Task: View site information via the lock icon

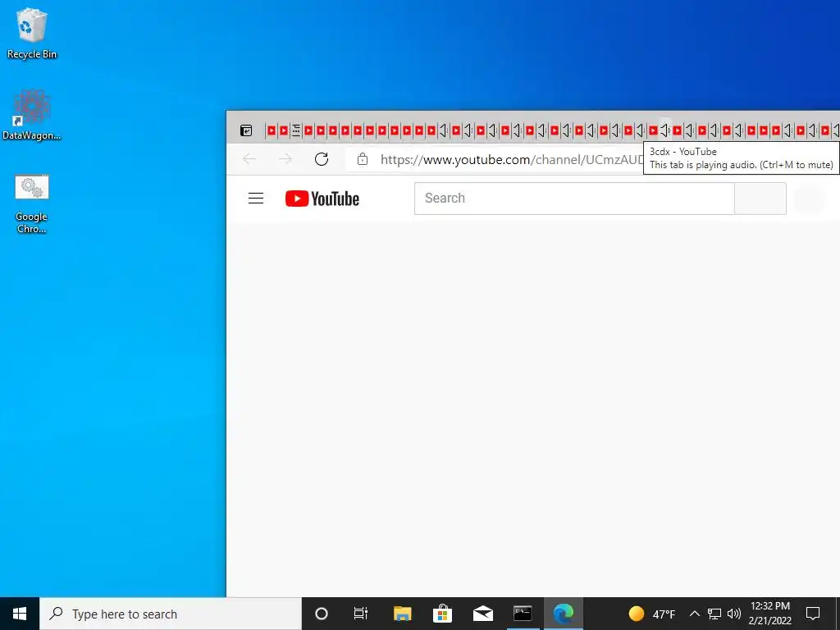Action: tap(363, 159)
